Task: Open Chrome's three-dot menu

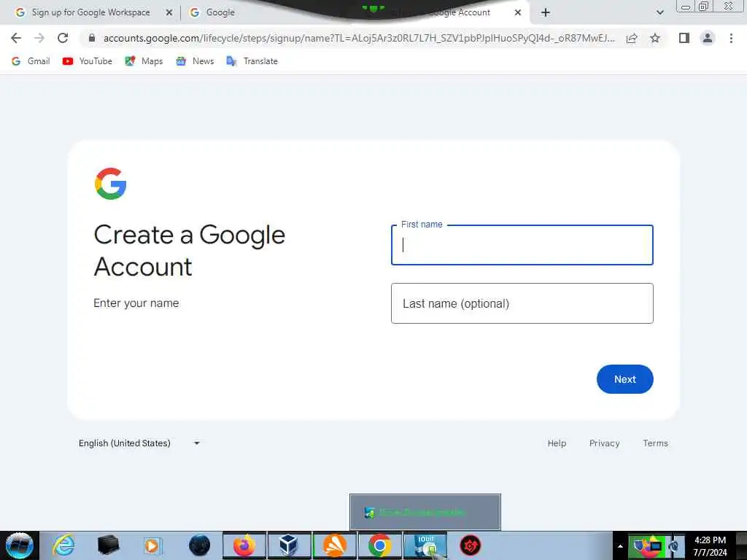Action: coord(731,38)
